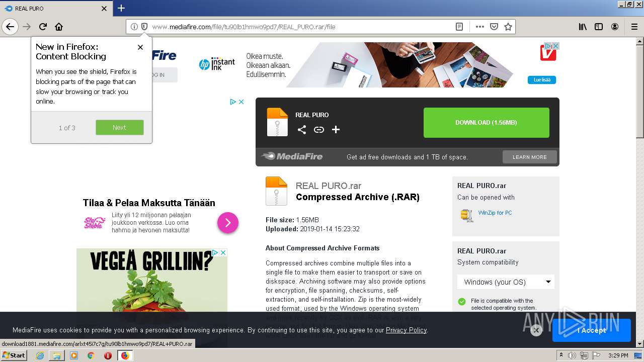The height and width of the screenshot is (362, 644).
Task: Click the MediaFire logo in promo bar
Action: 292,156
